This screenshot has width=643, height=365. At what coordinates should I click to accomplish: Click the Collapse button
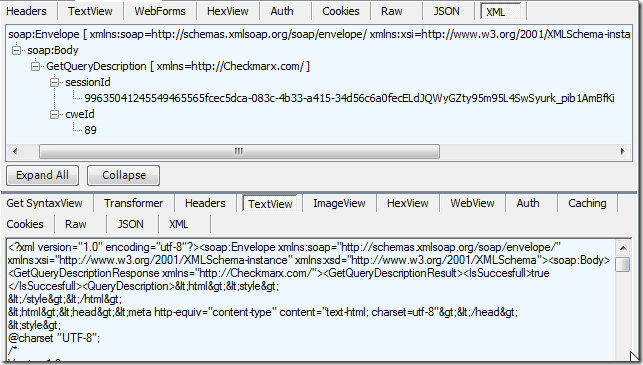click(x=123, y=176)
